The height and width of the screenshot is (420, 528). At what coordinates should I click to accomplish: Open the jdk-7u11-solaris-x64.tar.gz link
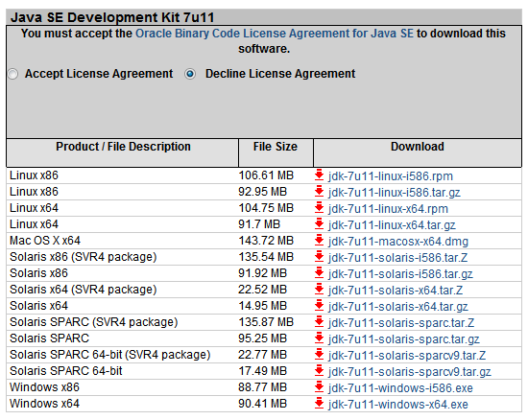click(x=398, y=307)
